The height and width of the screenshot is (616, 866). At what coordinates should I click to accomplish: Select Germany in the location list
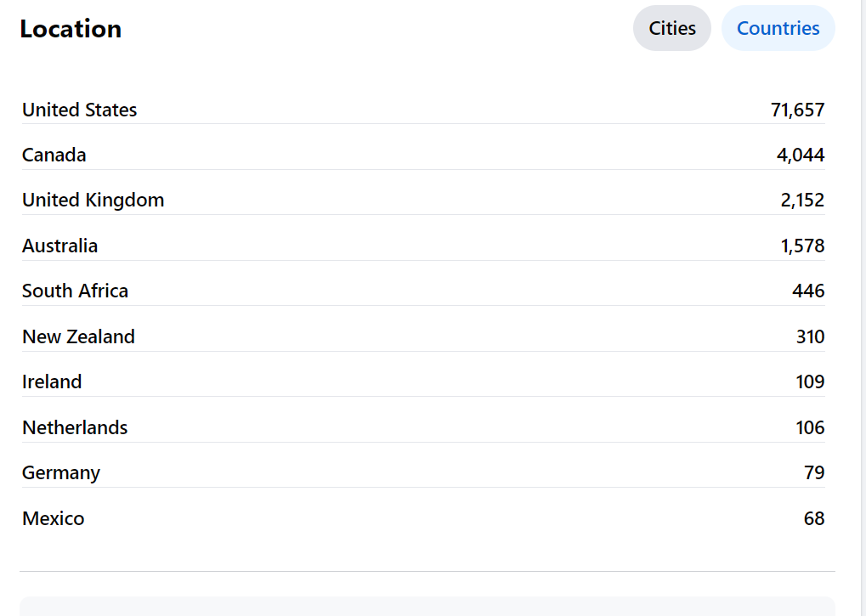tap(61, 472)
